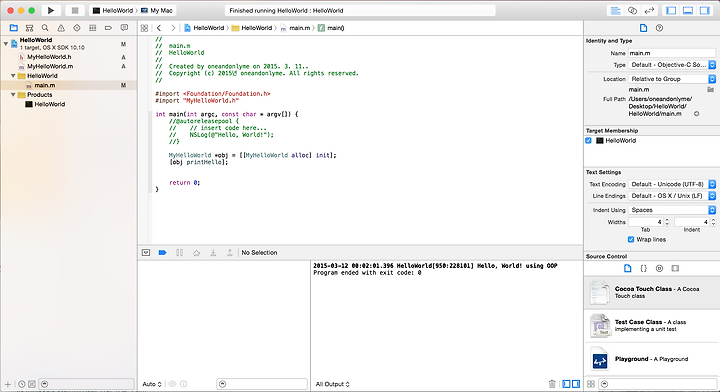Open the Test navigator
Screen dimensions: 720x392
[x=77, y=28]
